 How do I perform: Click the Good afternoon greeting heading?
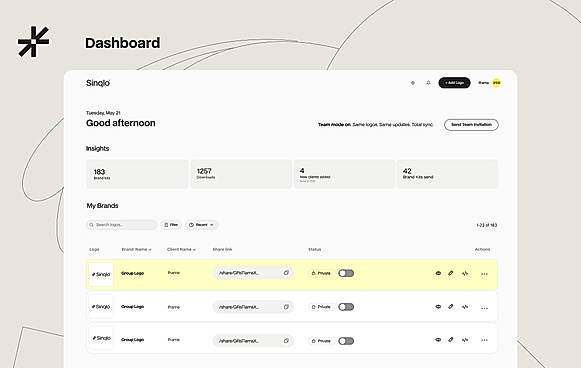pyautogui.click(x=121, y=123)
